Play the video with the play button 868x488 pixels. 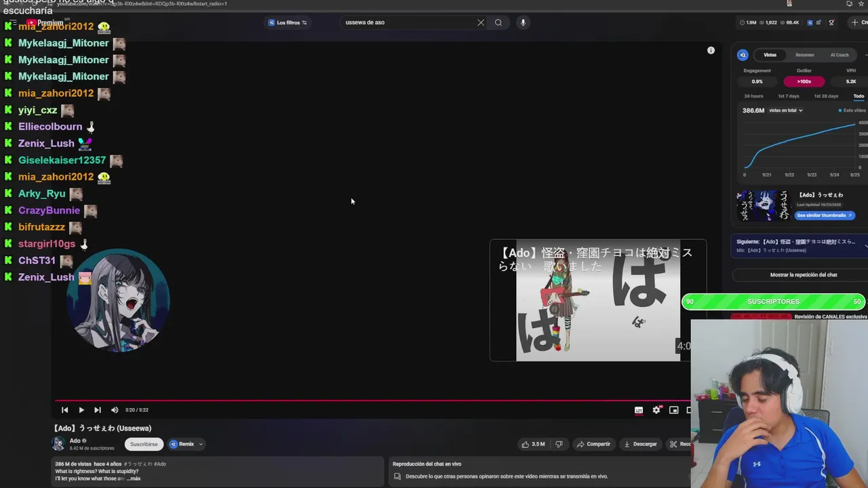[x=81, y=410]
